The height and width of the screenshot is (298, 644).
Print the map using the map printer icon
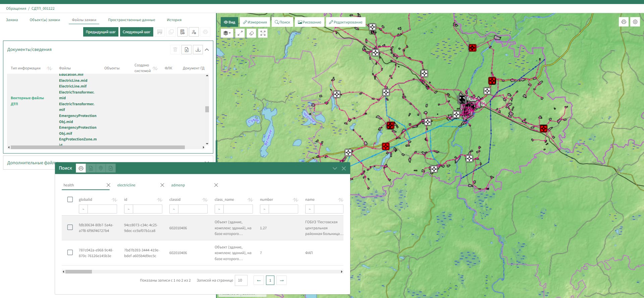point(624,22)
